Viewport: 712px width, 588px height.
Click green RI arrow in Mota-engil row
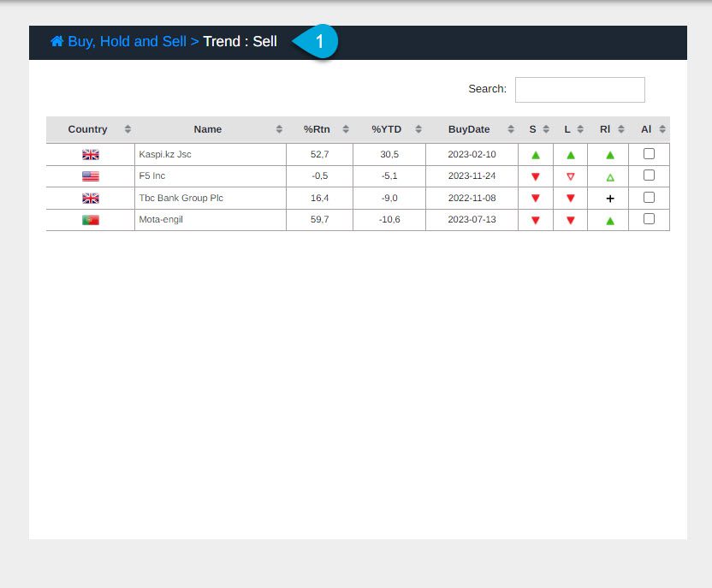pos(610,220)
